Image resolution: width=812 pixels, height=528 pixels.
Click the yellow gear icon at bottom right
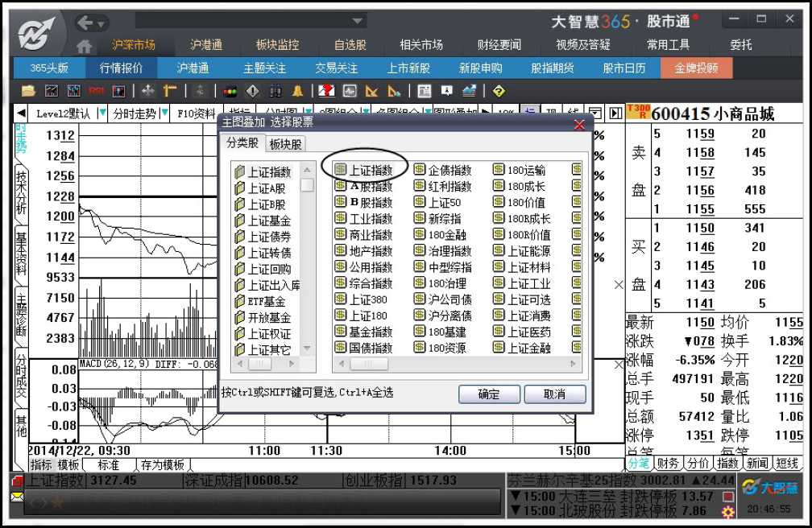tap(728, 512)
